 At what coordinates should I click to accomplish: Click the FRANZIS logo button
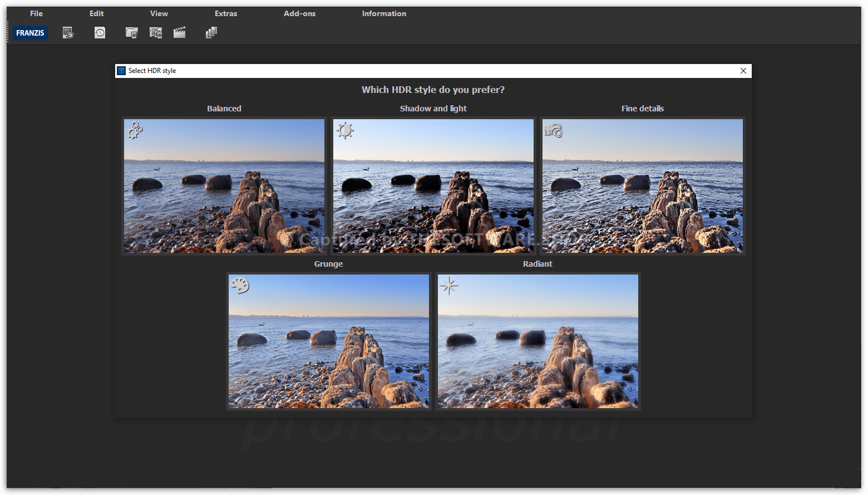coord(30,33)
